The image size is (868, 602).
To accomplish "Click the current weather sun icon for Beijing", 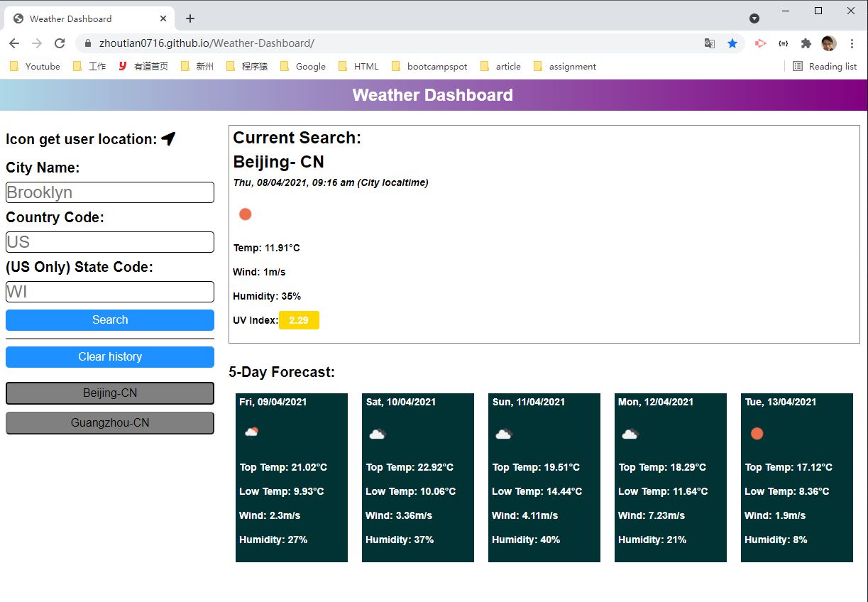I will coord(246,214).
